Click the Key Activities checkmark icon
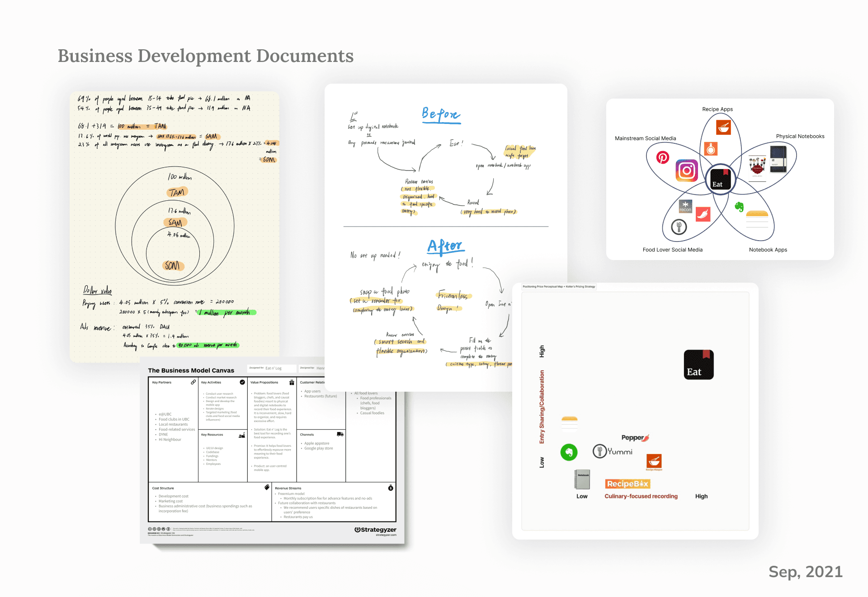This screenshot has height=597, width=868. click(242, 382)
